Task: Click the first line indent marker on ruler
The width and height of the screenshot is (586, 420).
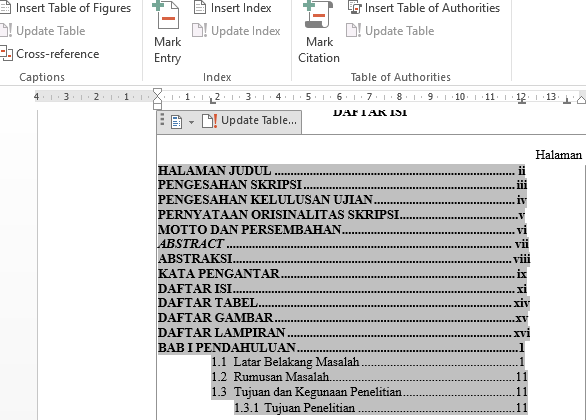Action: click(x=158, y=93)
